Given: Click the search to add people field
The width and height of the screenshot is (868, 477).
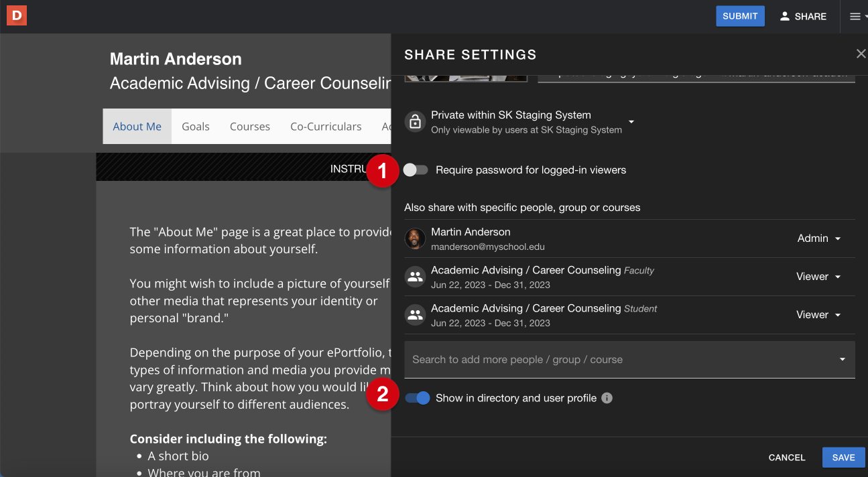Looking at the screenshot, I should coord(629,360).
